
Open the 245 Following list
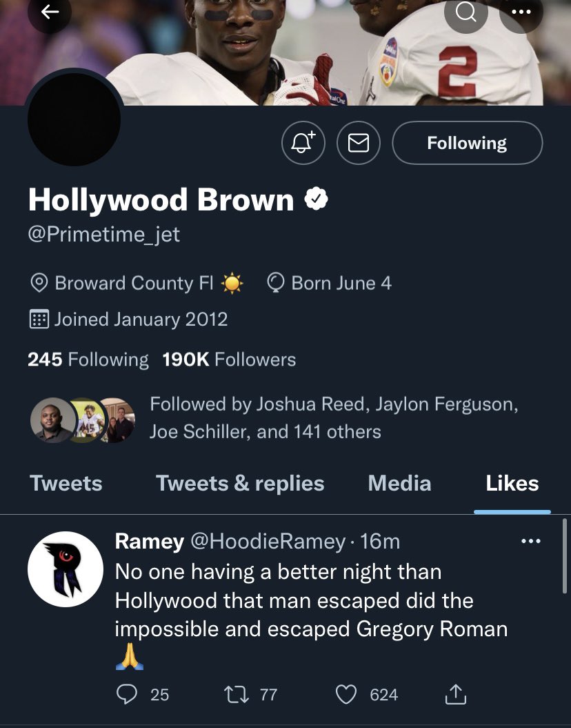pos(88,360)
